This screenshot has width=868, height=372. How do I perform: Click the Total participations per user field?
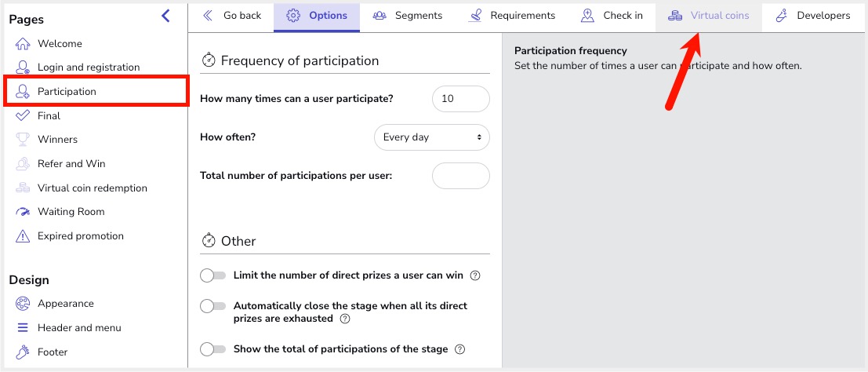coord(460,176)
